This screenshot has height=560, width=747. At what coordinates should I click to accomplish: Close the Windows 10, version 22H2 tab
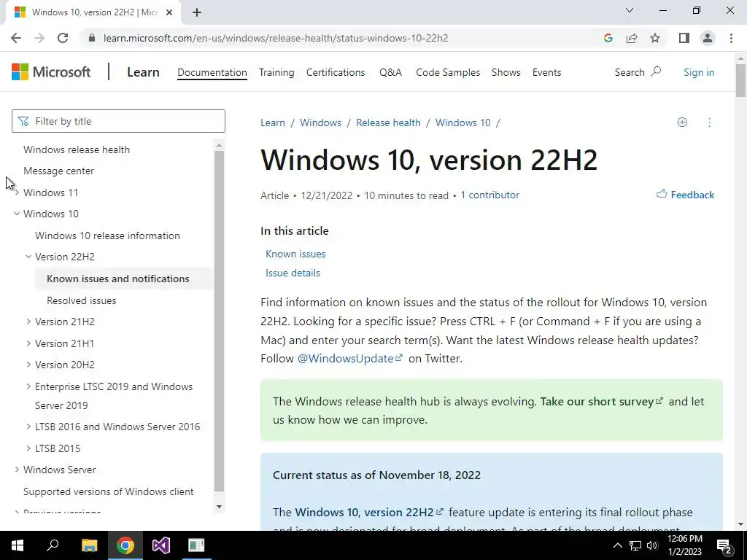click(x=169, y=12)
